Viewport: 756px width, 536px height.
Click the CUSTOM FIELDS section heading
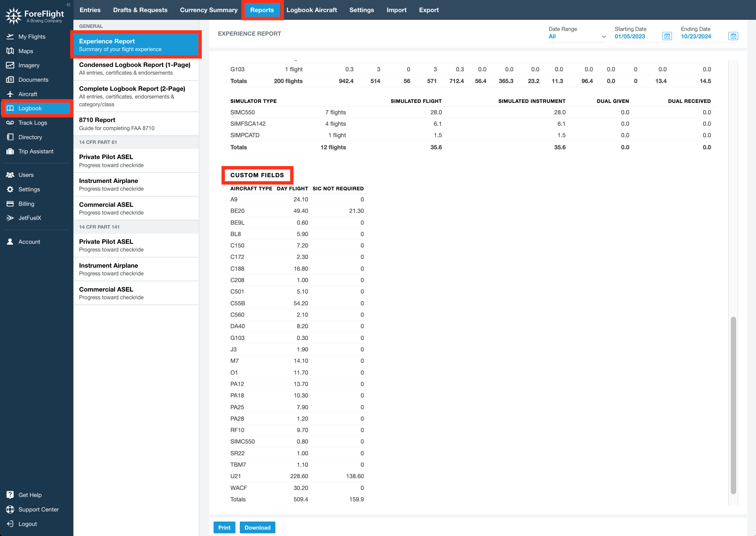coord(257,175)
